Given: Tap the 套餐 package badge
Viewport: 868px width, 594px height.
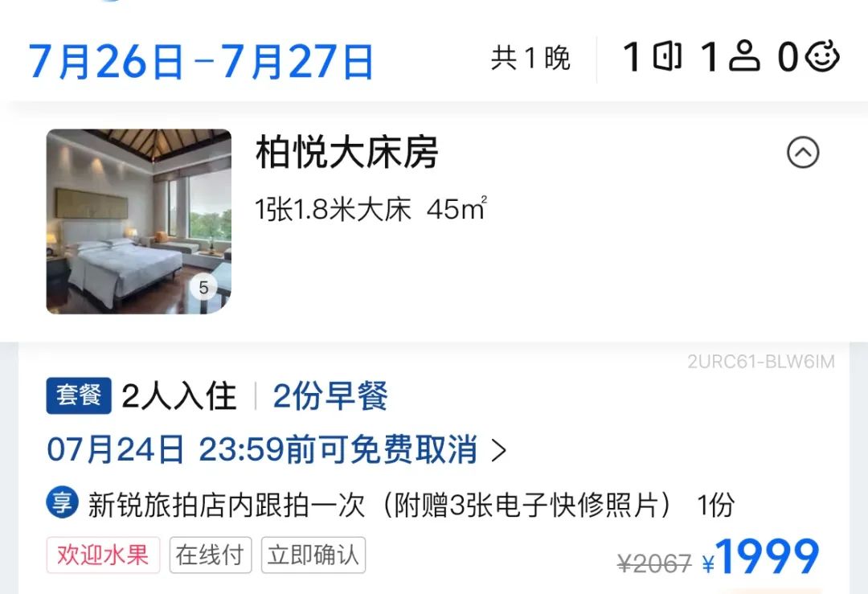Looking at the screenshot, I should point(79,395).
